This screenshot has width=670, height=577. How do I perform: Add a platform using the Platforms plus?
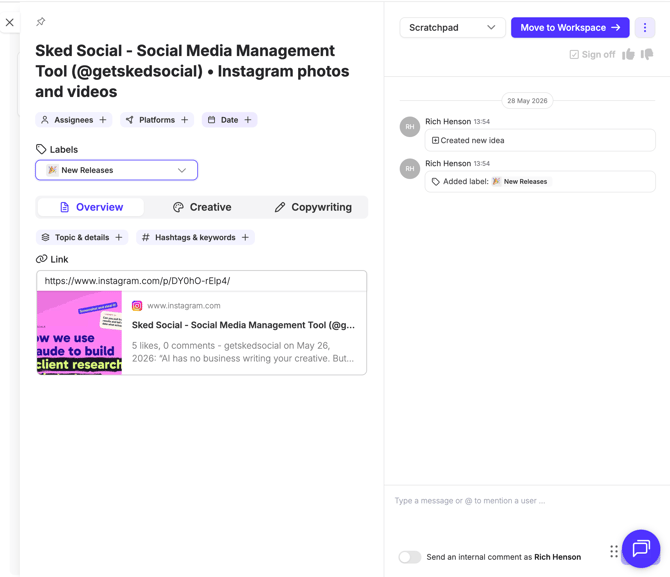pos(185,120)
